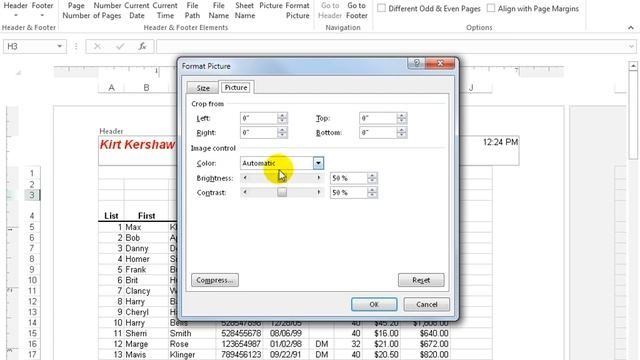The height and width of the screenshot is (360, 640).
Task: Click the Kirt Kershaw header text
Action: (x=138, y=144)
